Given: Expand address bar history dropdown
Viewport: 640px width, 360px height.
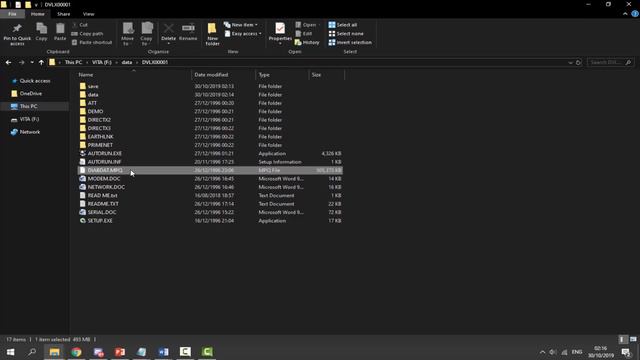Looking at the screenshot, I should coord(570,62).
